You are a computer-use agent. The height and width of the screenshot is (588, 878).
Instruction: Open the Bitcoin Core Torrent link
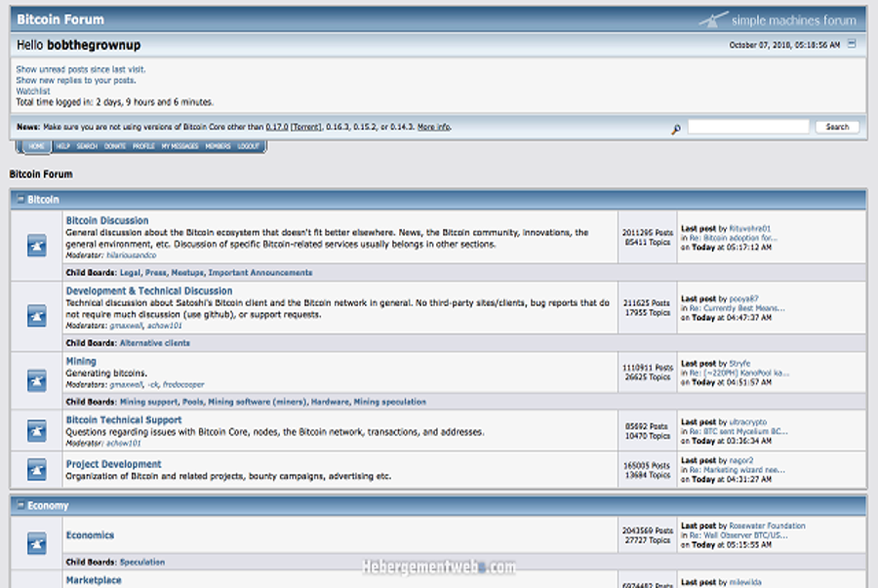pos(305,127)
